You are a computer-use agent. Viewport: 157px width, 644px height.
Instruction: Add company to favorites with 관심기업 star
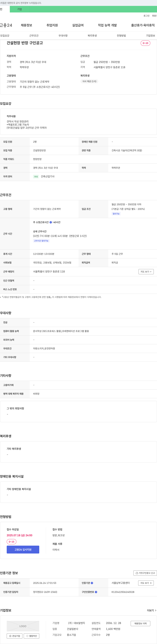[14, 636]
